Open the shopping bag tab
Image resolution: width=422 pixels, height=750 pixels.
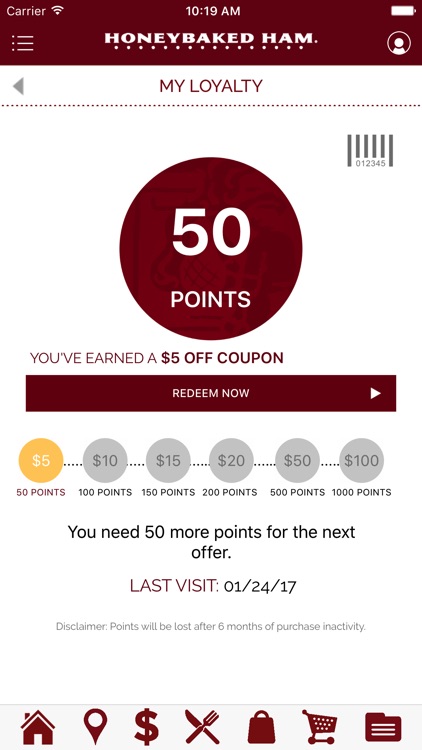(x=261, y=727)
